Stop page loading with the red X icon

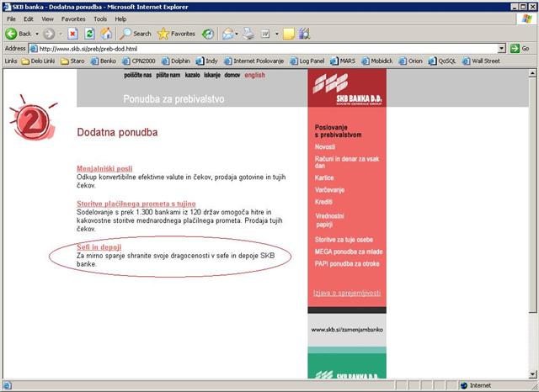click(72, 34)
